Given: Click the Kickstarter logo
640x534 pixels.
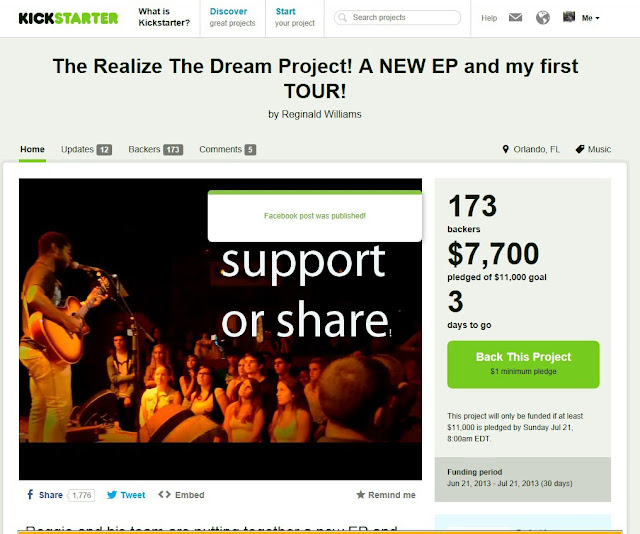Looking at the screenshot, I should click(x=68, y=18).
